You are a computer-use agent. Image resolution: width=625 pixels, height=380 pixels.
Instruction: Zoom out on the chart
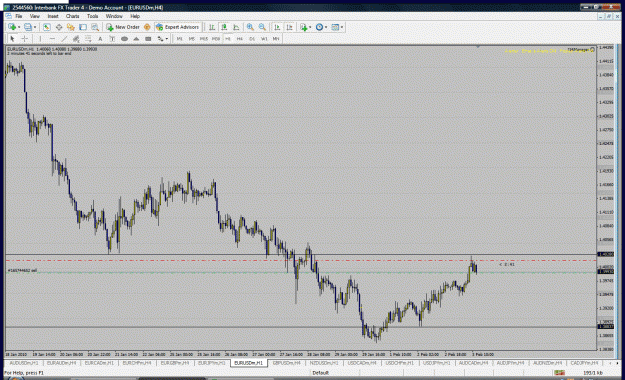(x=262, y=27)
